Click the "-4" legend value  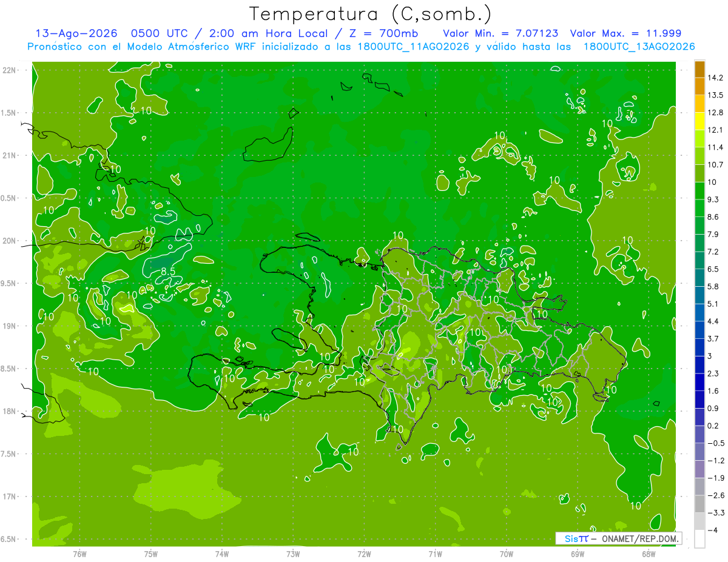(x=712, y=530)
